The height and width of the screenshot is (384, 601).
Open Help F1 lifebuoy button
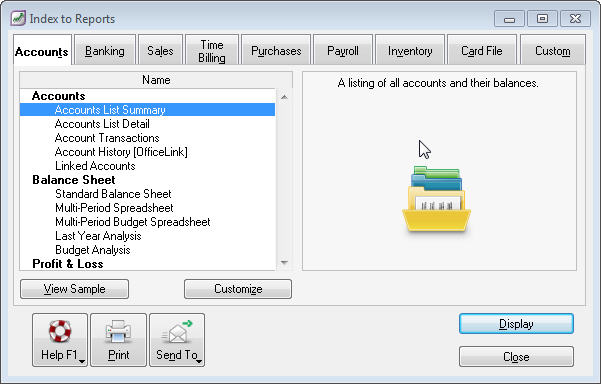(x=60, y=340)
